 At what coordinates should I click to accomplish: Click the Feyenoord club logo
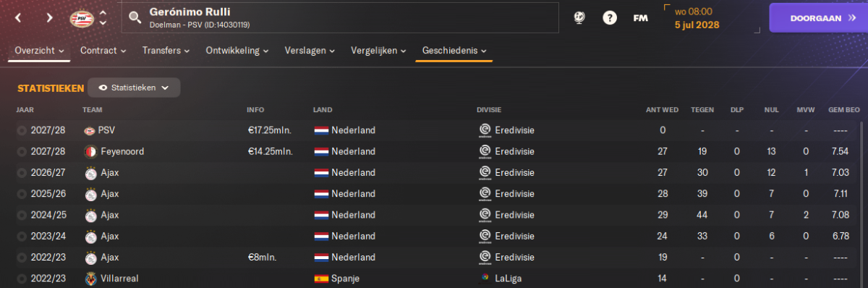(x=90, y=152)
